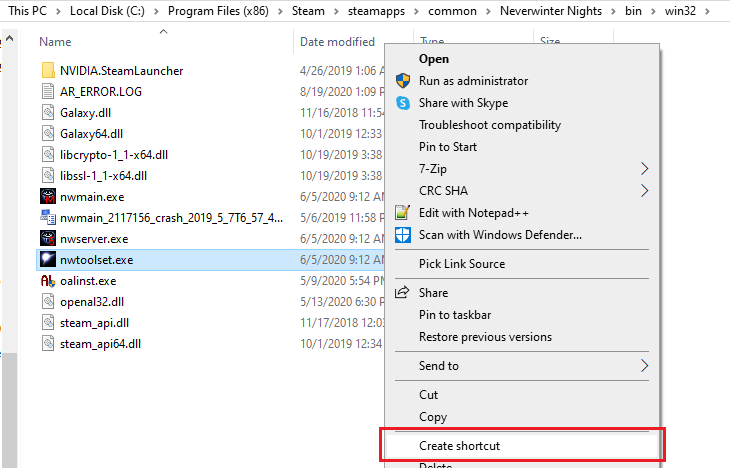Select Restore previous versions

click(485, 337)
